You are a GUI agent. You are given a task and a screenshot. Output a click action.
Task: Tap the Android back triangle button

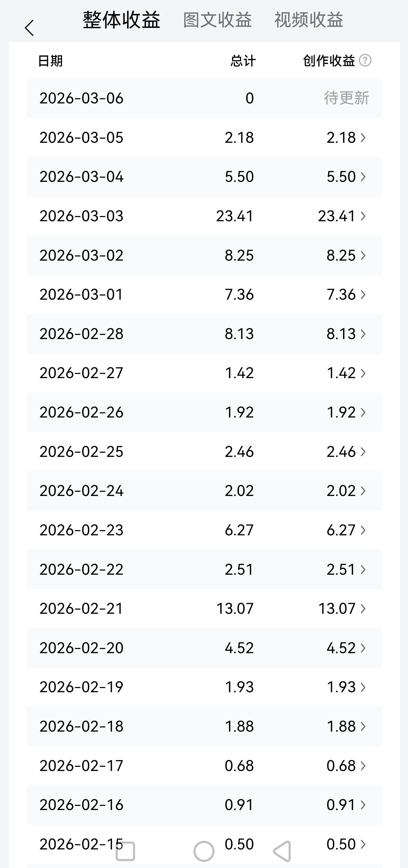coord(282,851)
